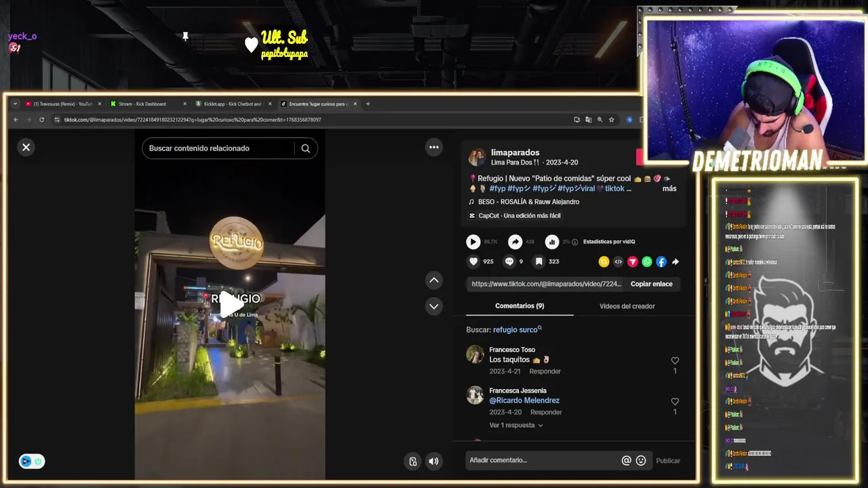
Task: Share via the red send-to-friends icon
Action: (632, 262)
